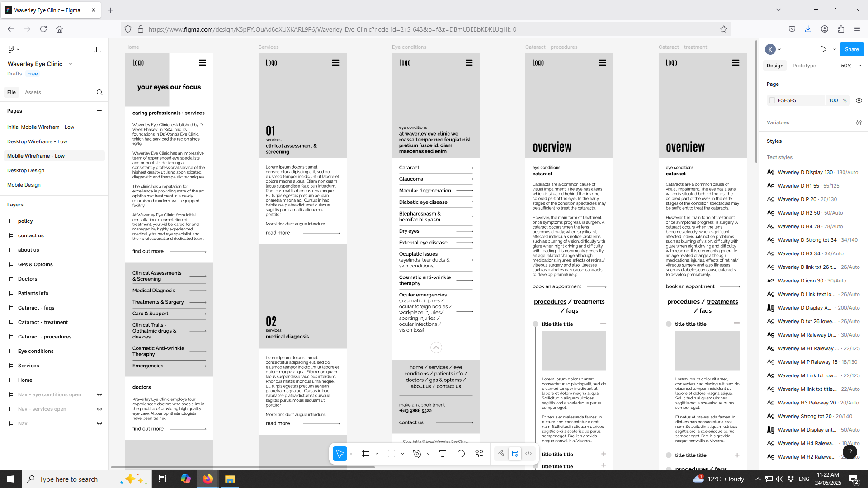This screenshot has width=868, height=488.
Task: Open the Figma main menu icon
Action: pos(11,49)
